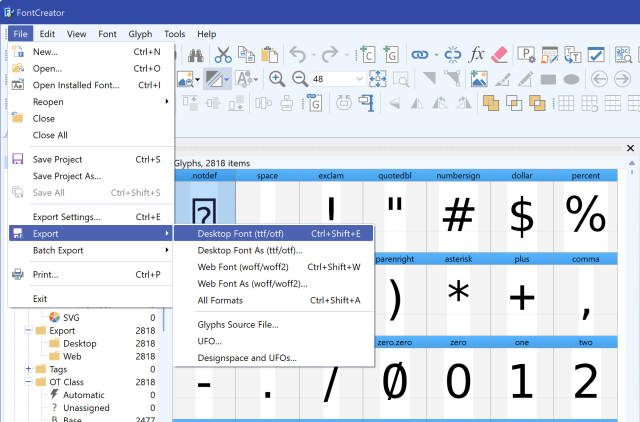The width and height of the screenshot is (640, 422).
Task: Select Glyphs Source File... export option
Action: (273, 324)
